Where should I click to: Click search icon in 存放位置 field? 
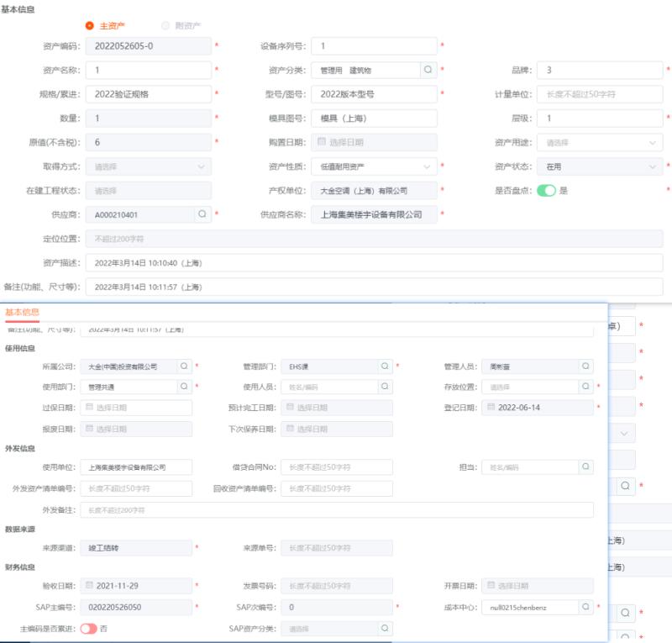point(585,387)
